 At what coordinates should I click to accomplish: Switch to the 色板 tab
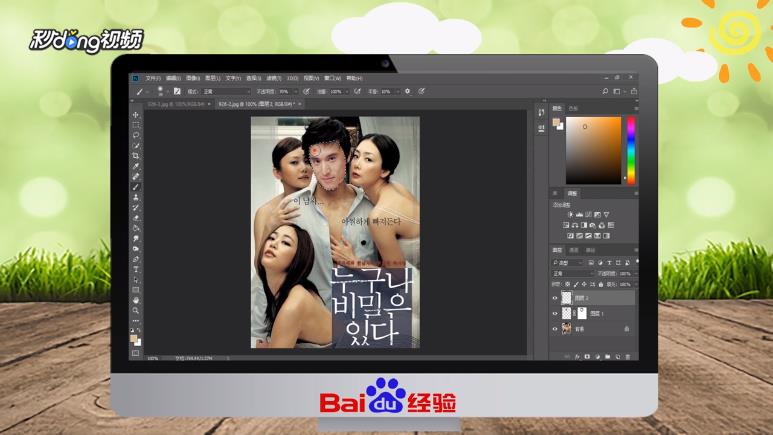[x=573, y=108]
